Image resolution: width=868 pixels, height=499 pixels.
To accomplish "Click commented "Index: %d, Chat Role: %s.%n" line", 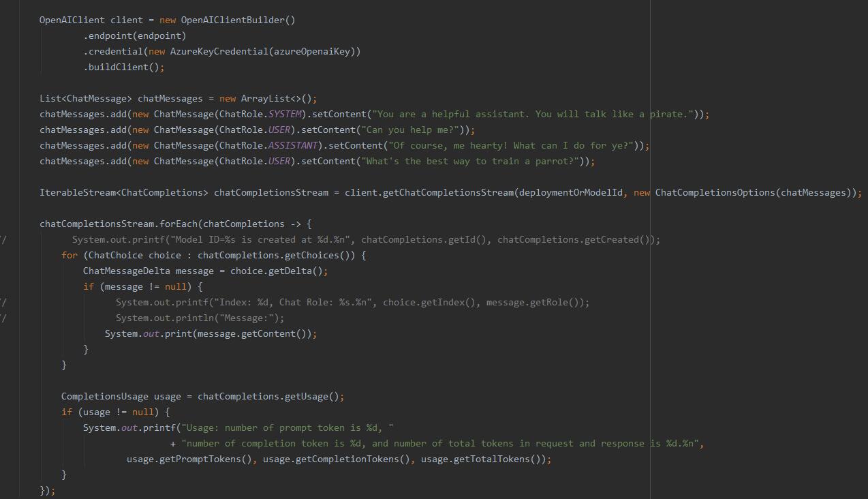I will tap(352, 302).
